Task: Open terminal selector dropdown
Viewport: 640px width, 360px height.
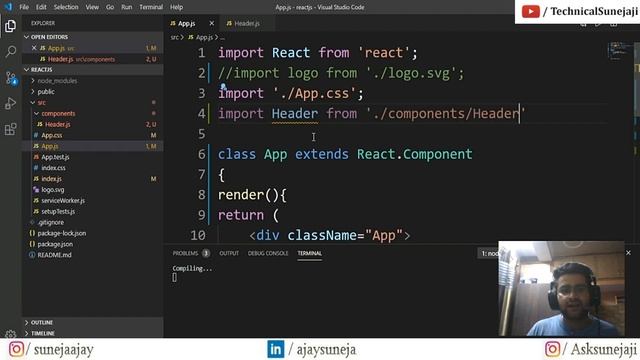Action: (488, 253)
